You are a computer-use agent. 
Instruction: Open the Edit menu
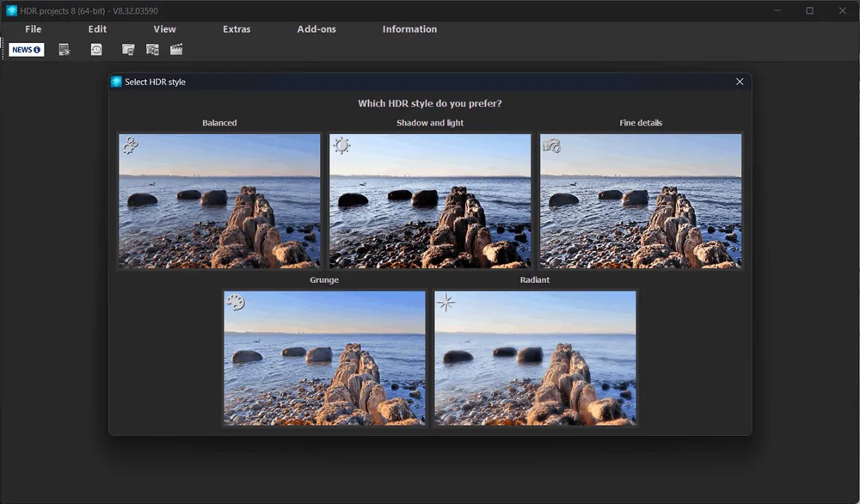(97, 28)
